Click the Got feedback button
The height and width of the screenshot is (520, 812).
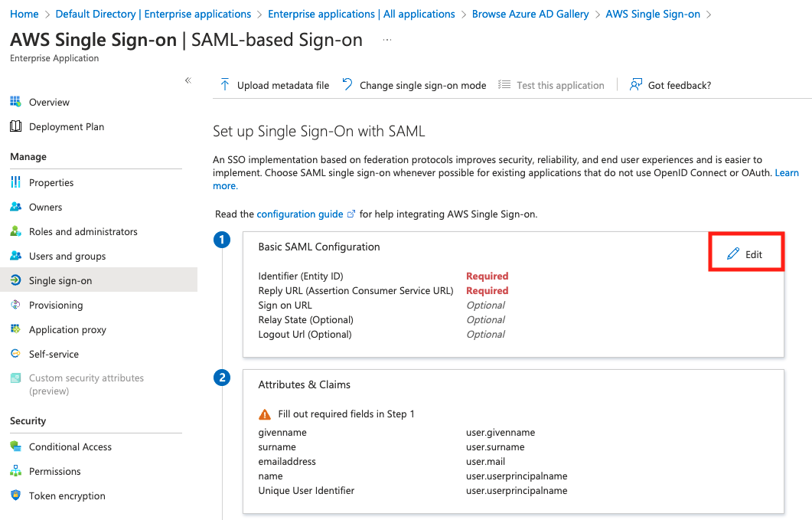click(670, 85)
